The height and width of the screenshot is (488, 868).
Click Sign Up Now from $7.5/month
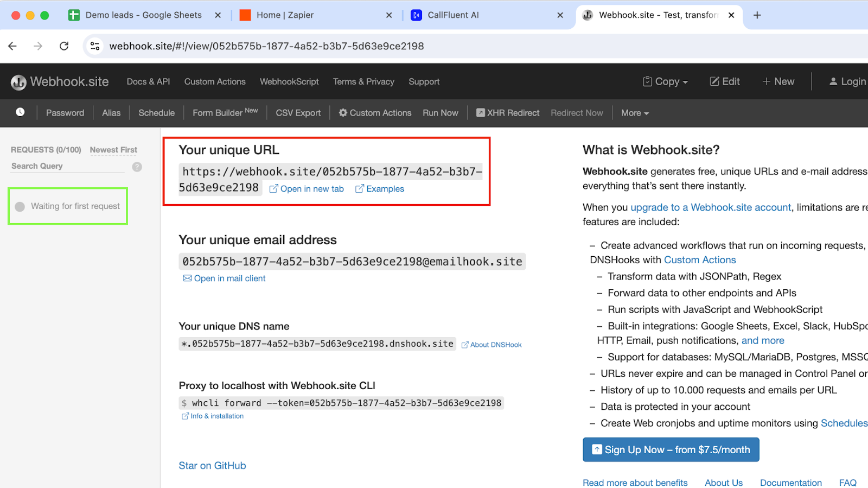[671, 450]
